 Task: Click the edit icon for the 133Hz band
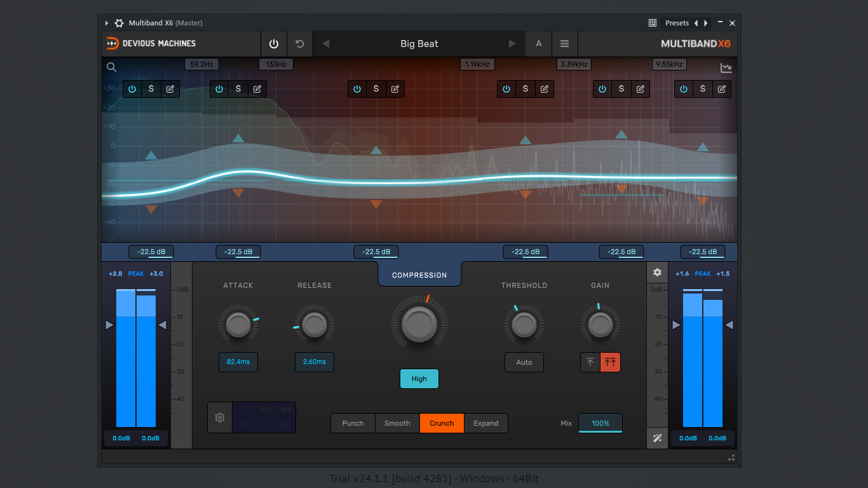coord(257,89)
